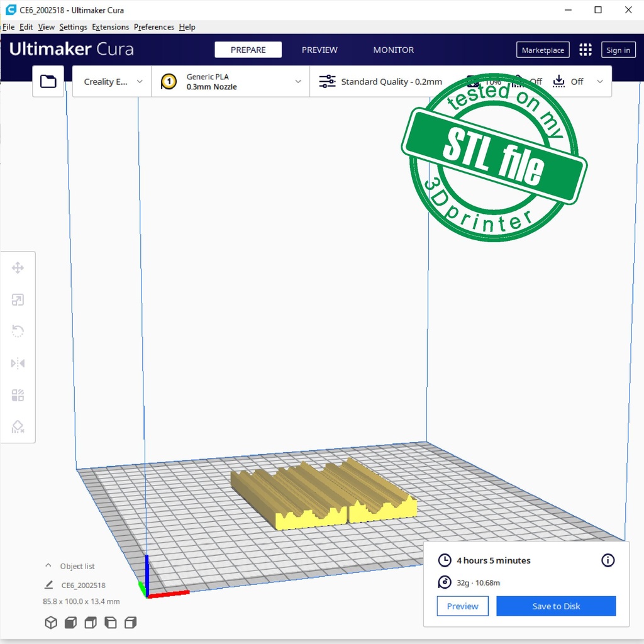The image size is (644, 644).
Task: Expand the Creality printer selector dropdown
Action: (x=113, y=82)
